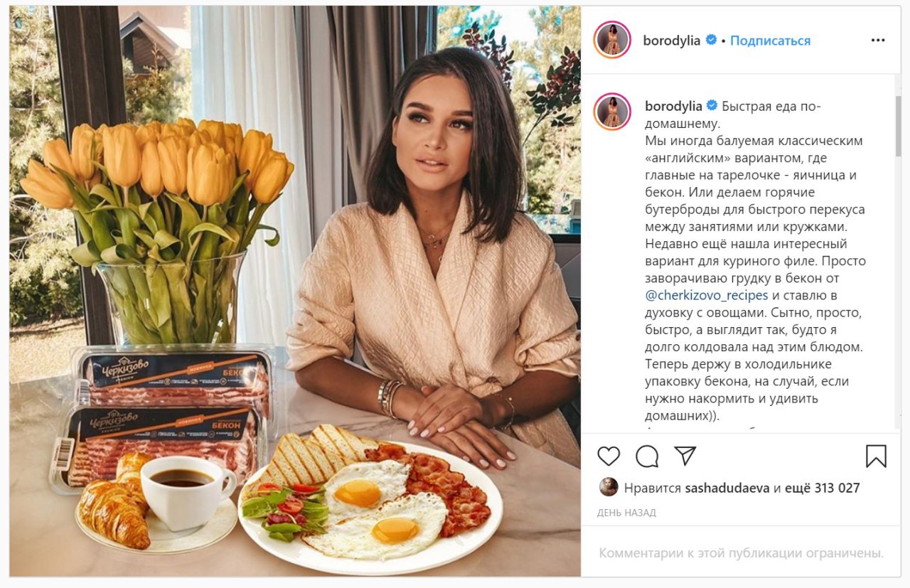This screenshot has width=910, height=588.
Task: Share the post with paper plane icon
Action: point(685,456)
